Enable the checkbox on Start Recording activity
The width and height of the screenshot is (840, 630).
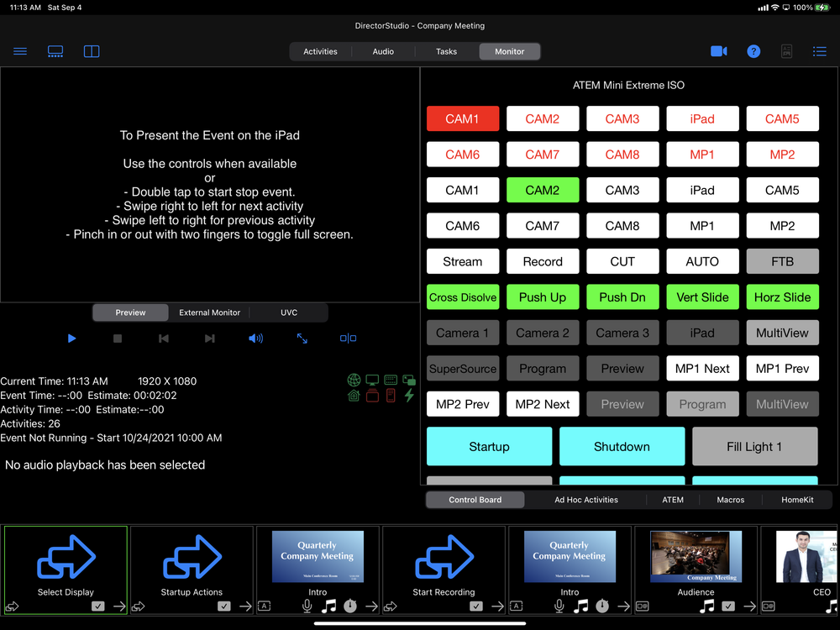pos(475,606)
